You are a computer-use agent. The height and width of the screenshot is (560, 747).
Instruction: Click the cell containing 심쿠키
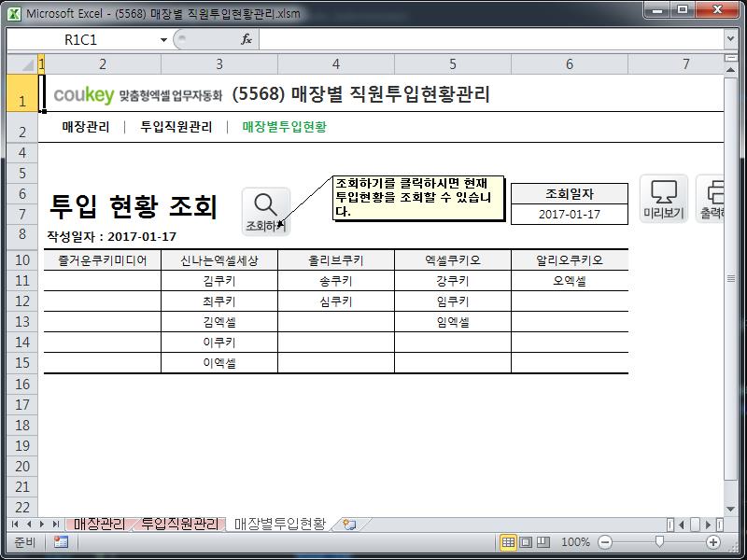pyautogui.click(x=336, y=301)
